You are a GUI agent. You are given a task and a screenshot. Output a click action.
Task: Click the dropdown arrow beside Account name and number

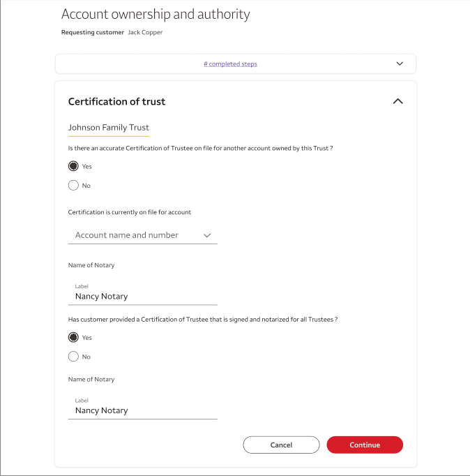point(207,236)
